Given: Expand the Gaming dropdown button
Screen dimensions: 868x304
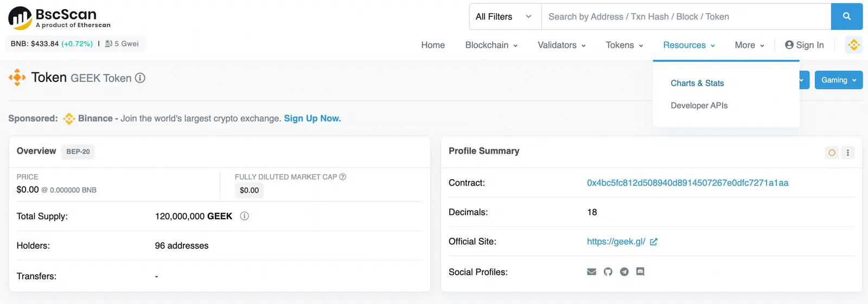Looking at the screenshot, I should [839, 80].
